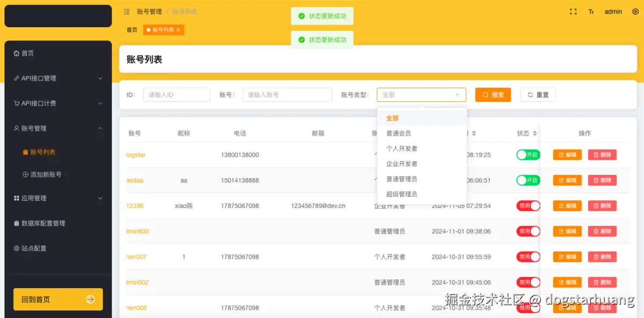Image resolution: width=644 pixels, height=318 pixels.
Task: Choose 普通会员 in the dropdown list
Action: (x=422, y=133)
